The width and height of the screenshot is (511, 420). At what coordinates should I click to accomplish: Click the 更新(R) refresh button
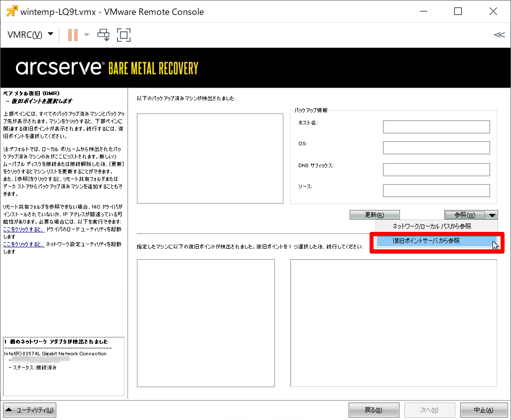(x=375, y=215)
